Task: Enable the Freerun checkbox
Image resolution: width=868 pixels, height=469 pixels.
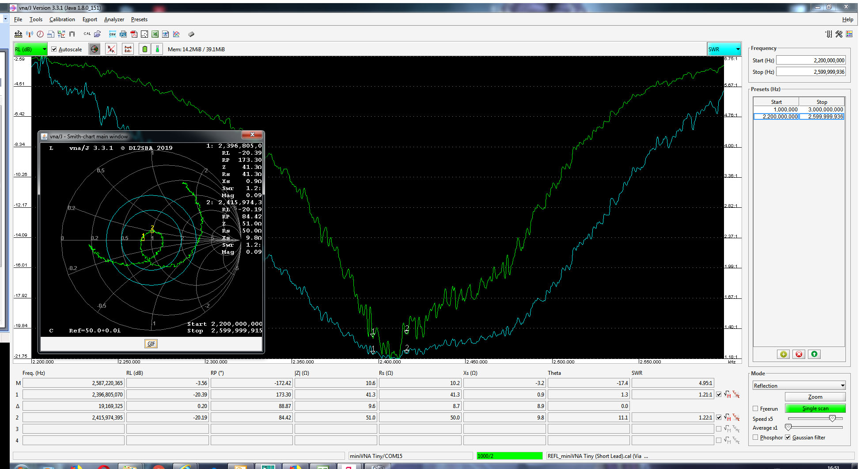Action: [x=755, y=409]
